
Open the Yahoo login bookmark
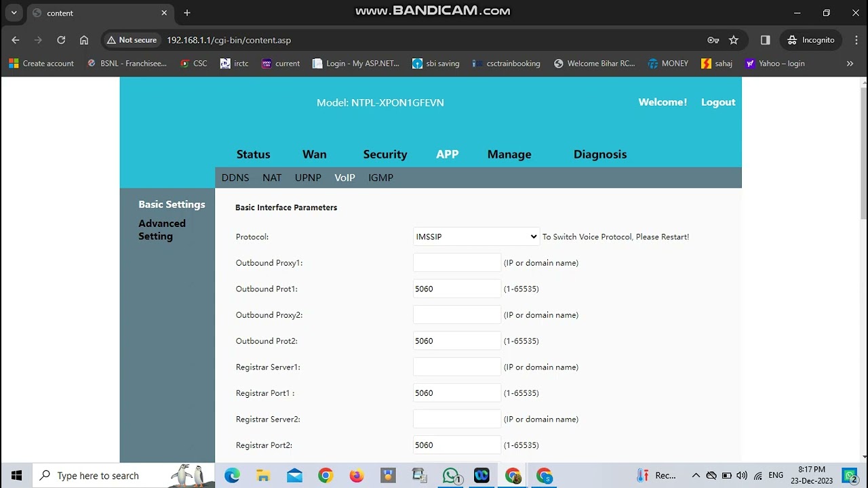[x=775, y=63]
